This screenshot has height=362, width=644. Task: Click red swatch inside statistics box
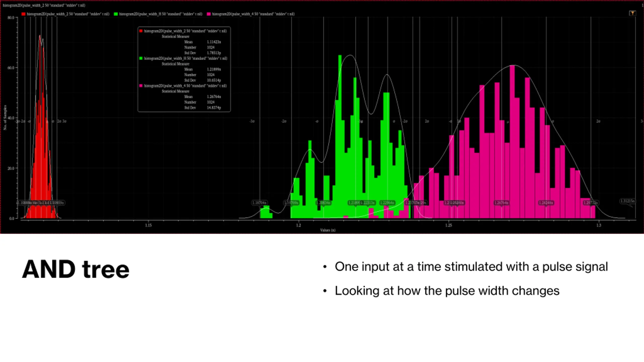(141, 31)
